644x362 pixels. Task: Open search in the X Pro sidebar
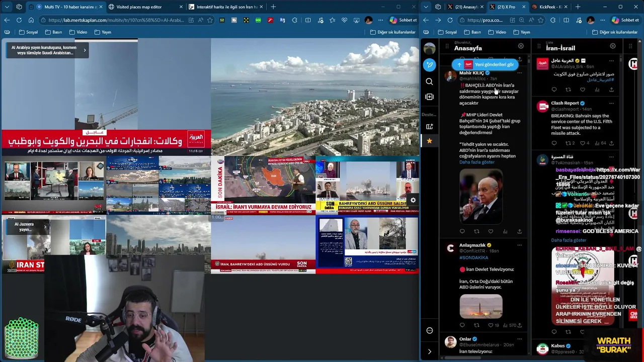click(x=429, y=81)
